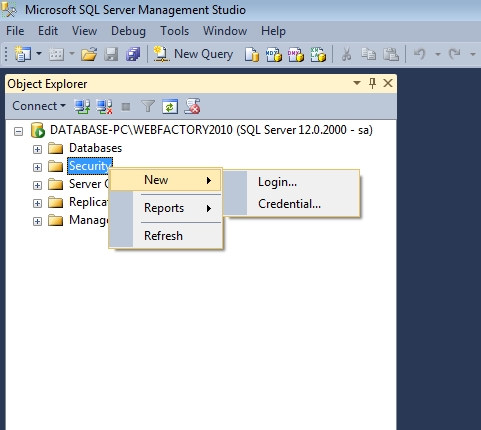
Task: Click the Filter funnel icon
Action: pyautogui.click(x=148, y=107)
